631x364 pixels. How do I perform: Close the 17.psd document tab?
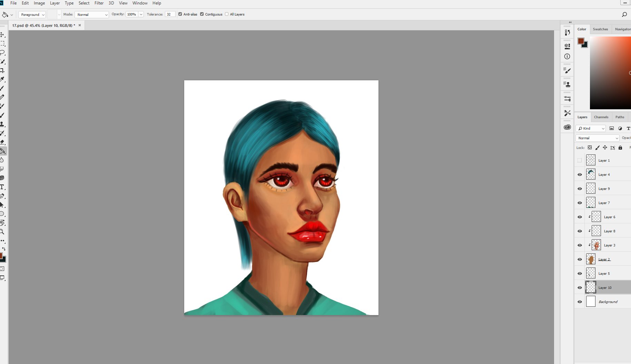80,25
